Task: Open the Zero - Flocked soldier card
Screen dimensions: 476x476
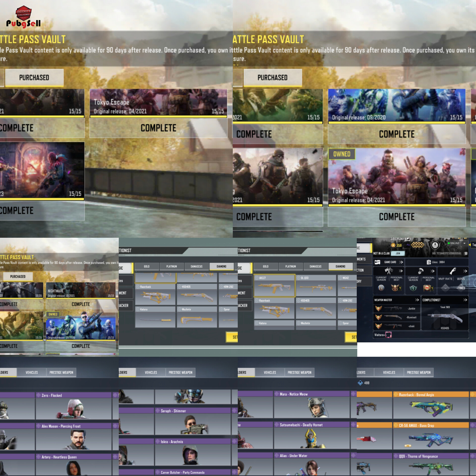Action: pos(74,406)
